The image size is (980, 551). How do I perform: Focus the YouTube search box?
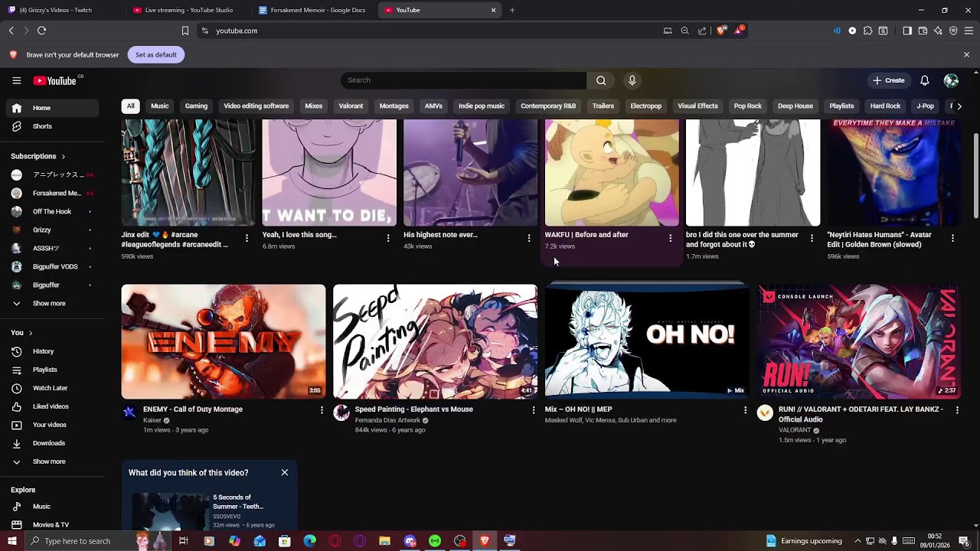463,80
